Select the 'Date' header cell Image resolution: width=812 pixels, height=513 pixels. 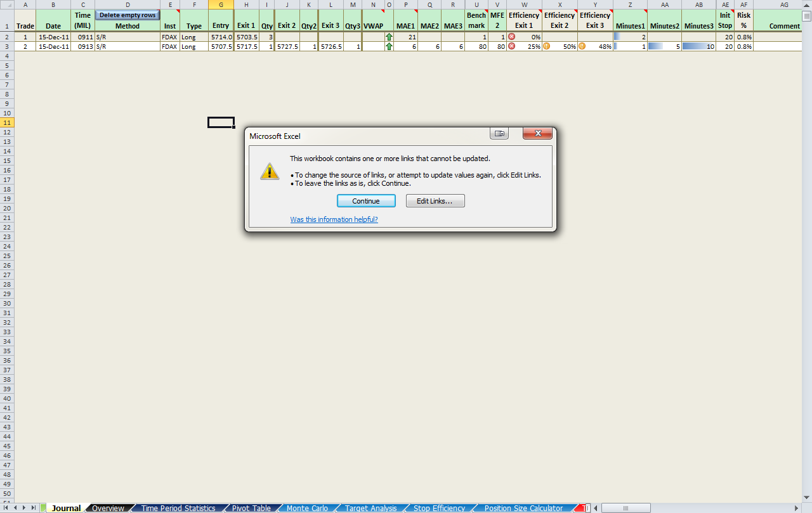53,21
